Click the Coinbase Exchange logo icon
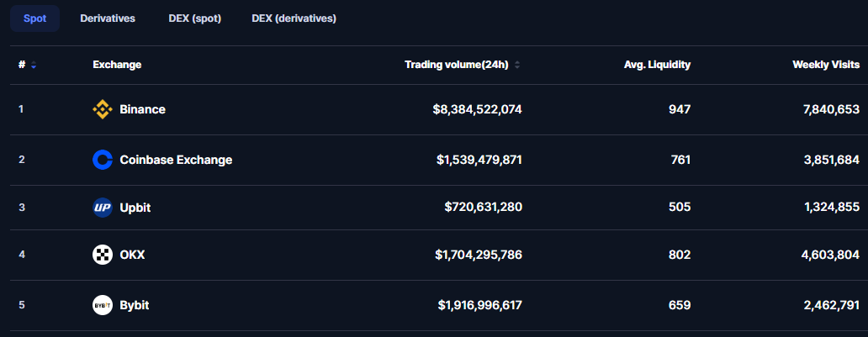Viewport: 868px width, 337px height. click(103, 160)
